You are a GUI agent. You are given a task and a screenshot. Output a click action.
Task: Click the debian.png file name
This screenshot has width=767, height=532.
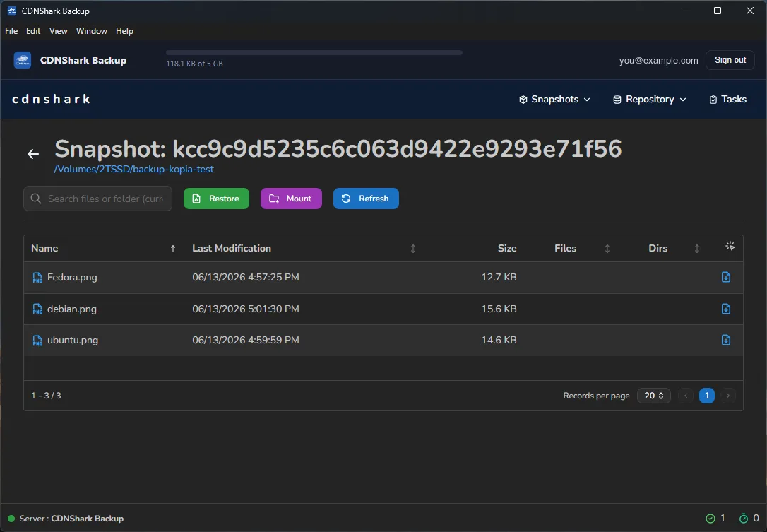[72, 309]
